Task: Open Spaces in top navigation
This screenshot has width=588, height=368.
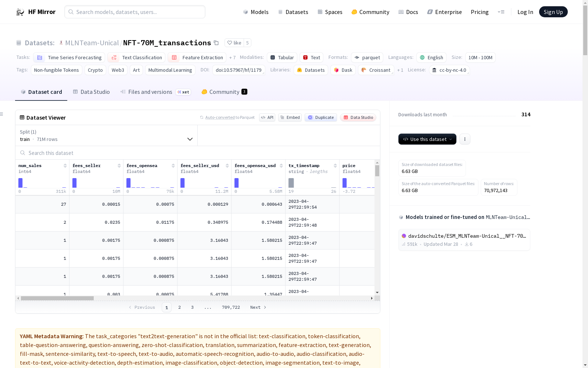Action: (330, 12)
